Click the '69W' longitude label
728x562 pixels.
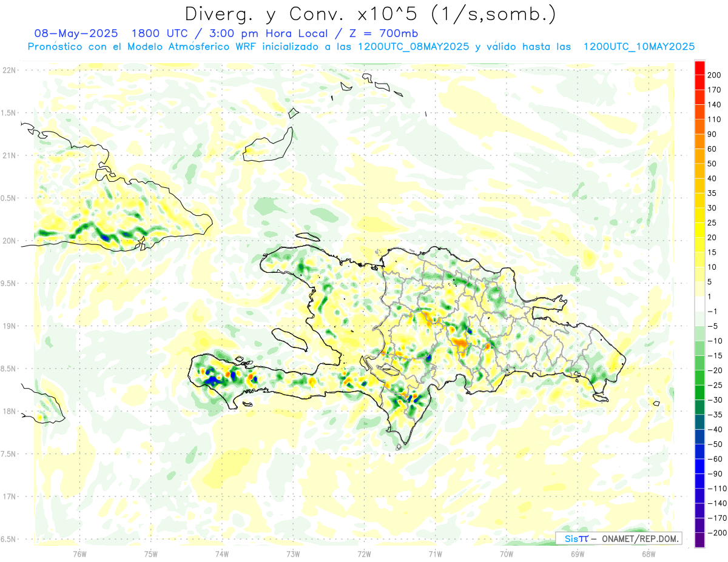coord(578,553)
